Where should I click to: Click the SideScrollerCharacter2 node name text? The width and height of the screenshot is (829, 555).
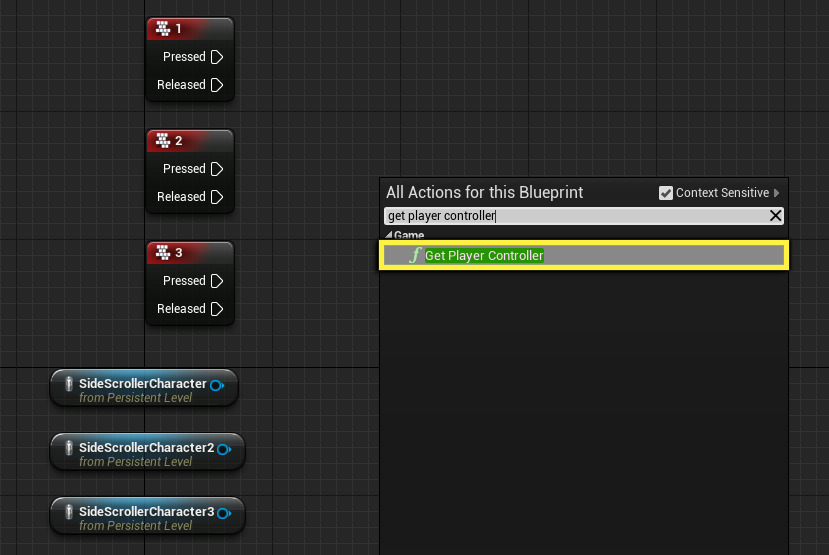point(146,448)
